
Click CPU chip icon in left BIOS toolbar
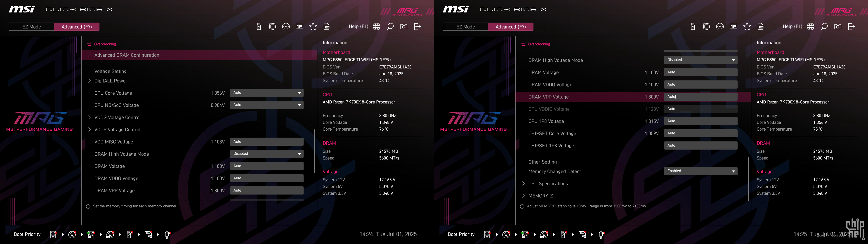click(x=272, y=27)
